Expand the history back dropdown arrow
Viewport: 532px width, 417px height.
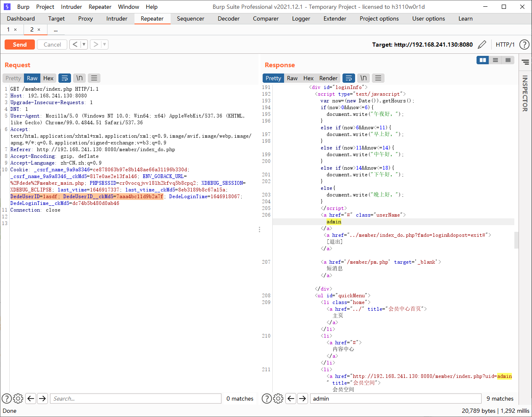coord(84,45)
